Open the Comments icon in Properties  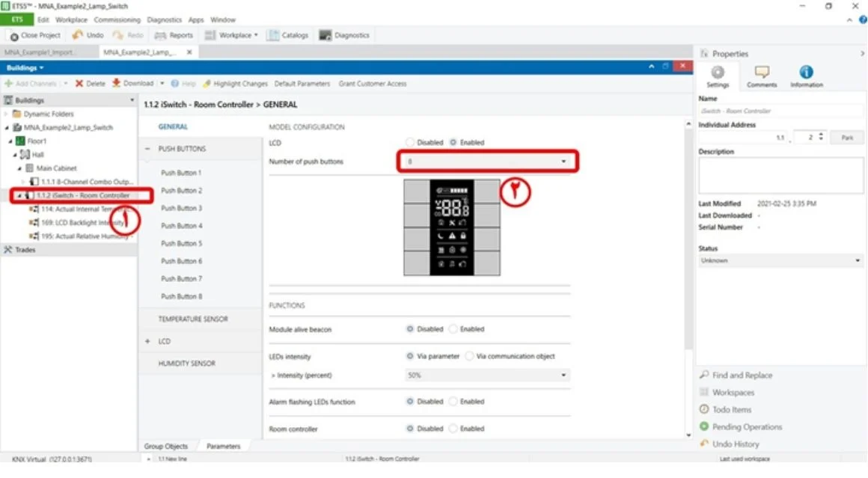pos(762,72)
